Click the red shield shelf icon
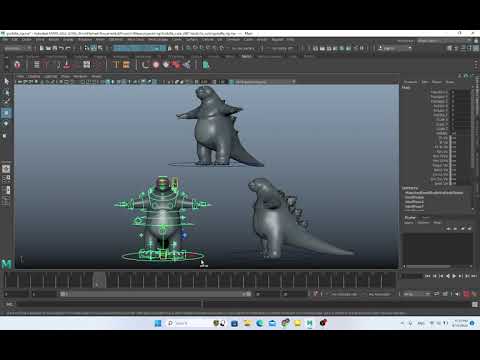This screenshot has width=480, height=360. coord(18,65)
